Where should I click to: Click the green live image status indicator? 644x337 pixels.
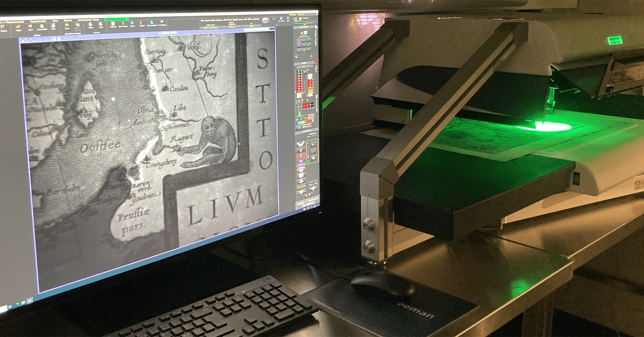click(x=116, y=19)
